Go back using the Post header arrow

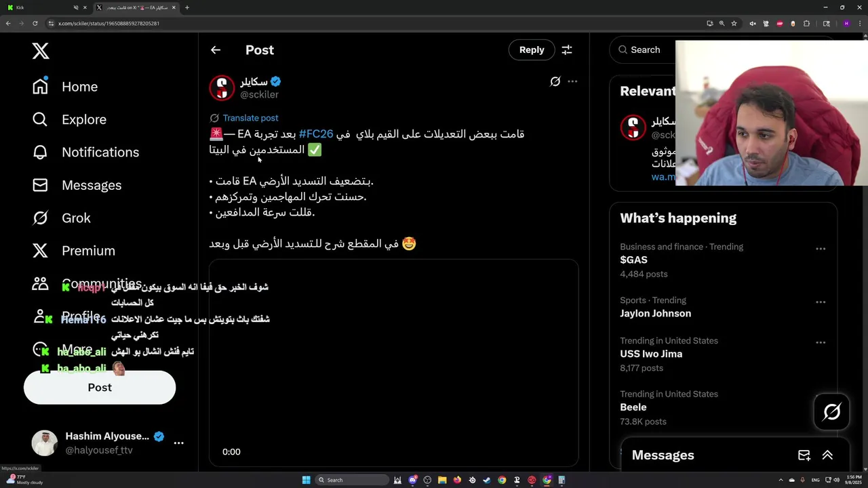pos(215,49)
